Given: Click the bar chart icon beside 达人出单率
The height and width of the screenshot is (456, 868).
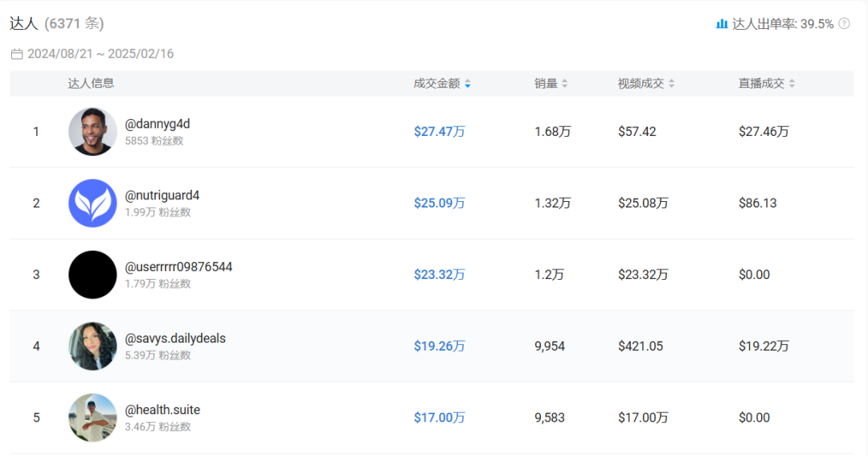Looking at the screenshot, I should pyautogui.click(x=722, y=24).
